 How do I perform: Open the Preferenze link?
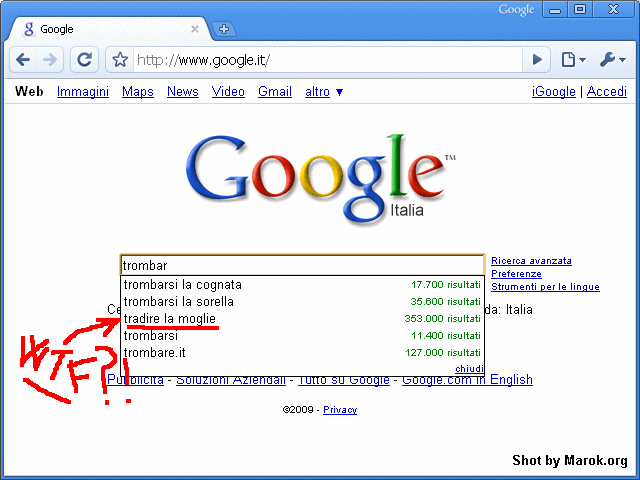(516, 274)
